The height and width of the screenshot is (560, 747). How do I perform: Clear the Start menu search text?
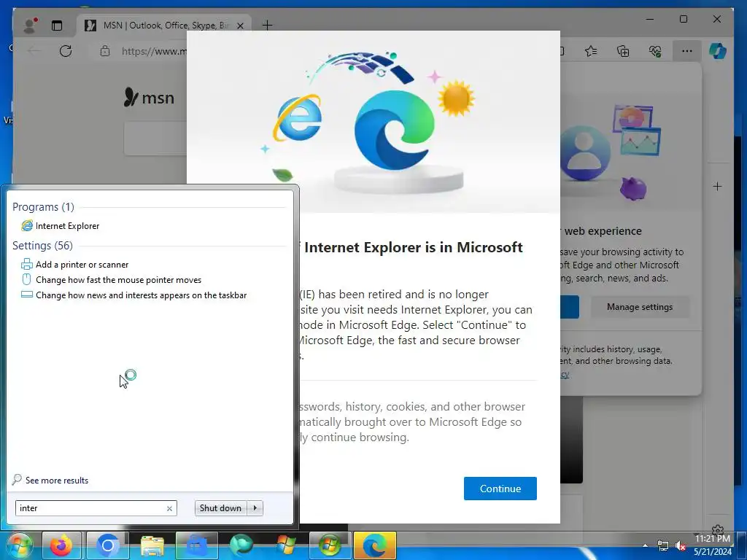coord(169,508)
